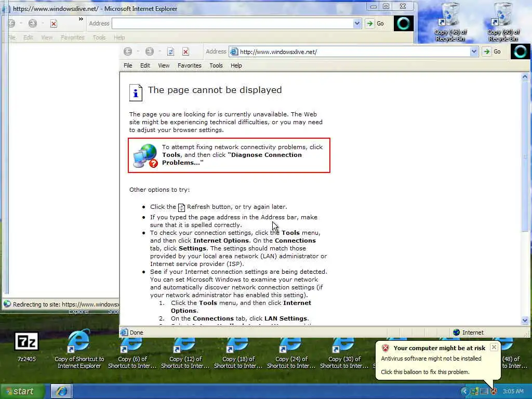Open Favorites menu in front browser
The image size is (532, 399).
coord(189,65)
